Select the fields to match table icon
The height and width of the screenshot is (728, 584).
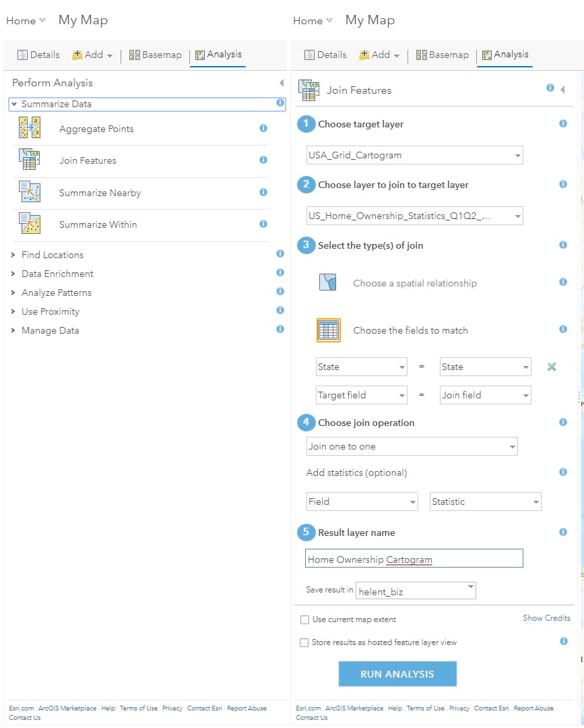[329, 330]
